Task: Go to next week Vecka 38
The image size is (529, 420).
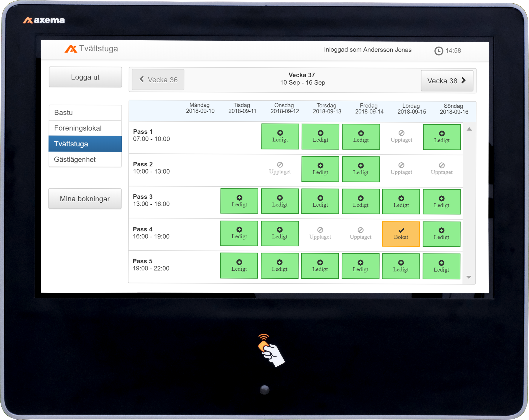Action: tap(447, 81)
